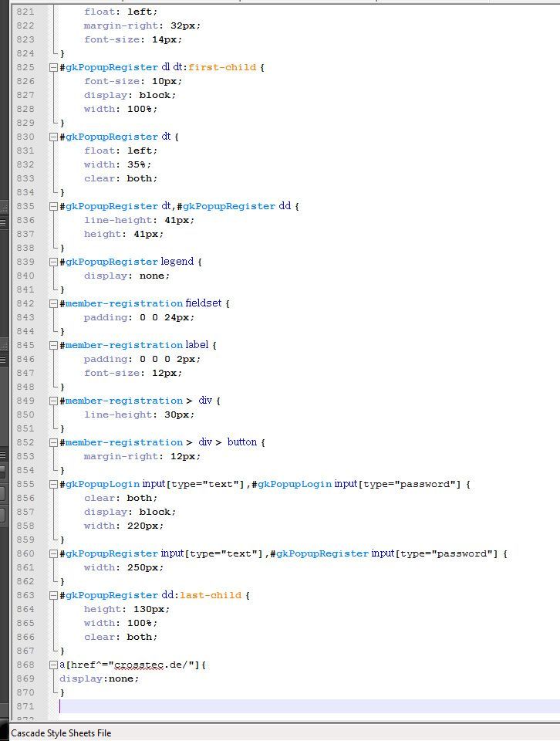This screenshot has width=560, height=741.
Task: Collapse the #gkPopupRegister dt rule fold
Action: click(53, 137)
